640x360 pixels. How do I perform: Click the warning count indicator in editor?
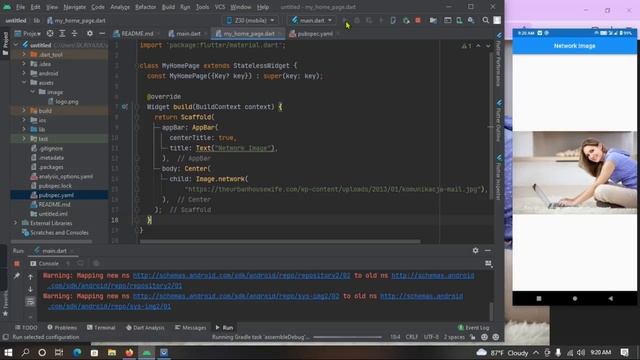(x=467, y=46)
